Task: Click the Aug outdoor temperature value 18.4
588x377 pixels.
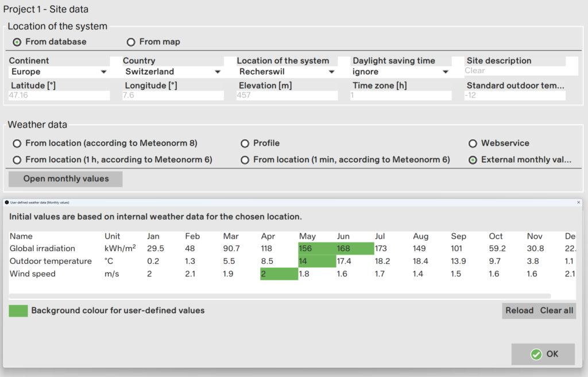Action: coord(420,261)
